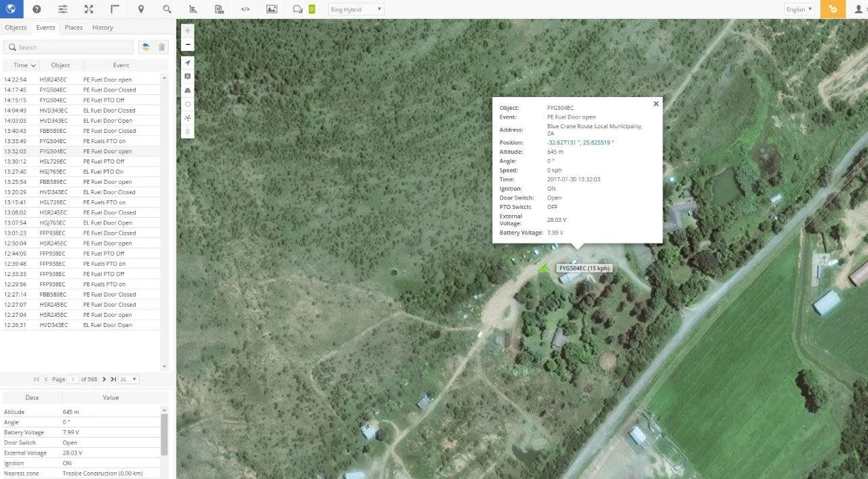The width and height of the screenshot is (868, 479).
Task: Click the position coordinates link in popup
Action: (x=580, y=142)
